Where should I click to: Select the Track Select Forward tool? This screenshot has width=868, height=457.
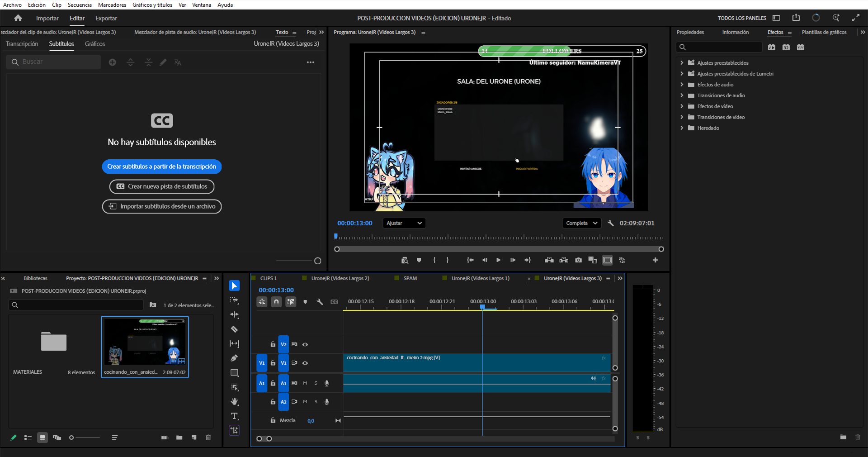pyautogui.click(x=234, y=300)
